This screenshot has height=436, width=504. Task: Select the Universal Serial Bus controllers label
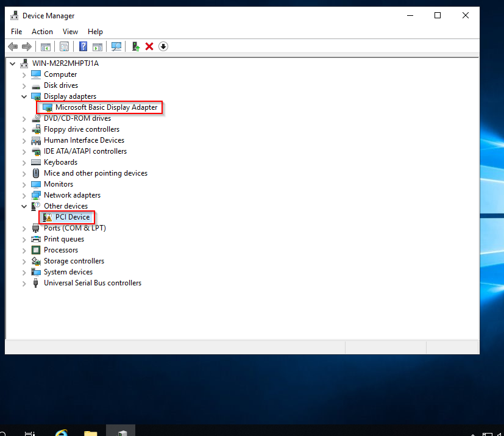(93, 283)
